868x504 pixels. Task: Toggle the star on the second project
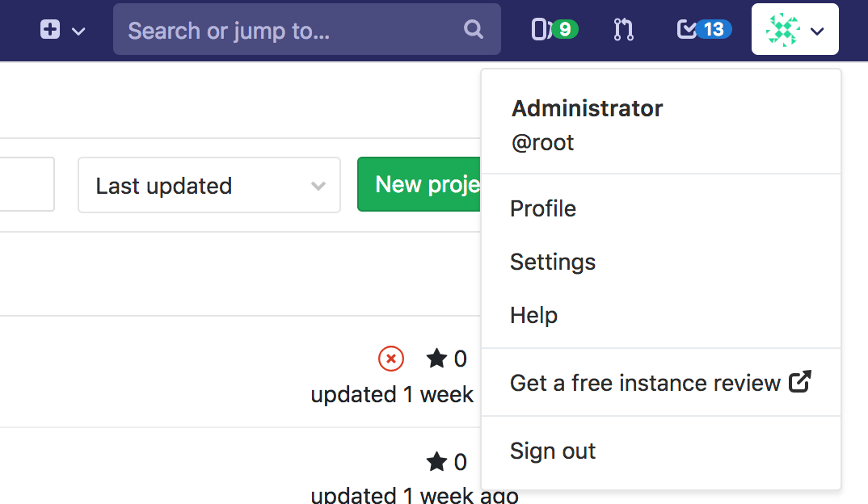(437, 462)
